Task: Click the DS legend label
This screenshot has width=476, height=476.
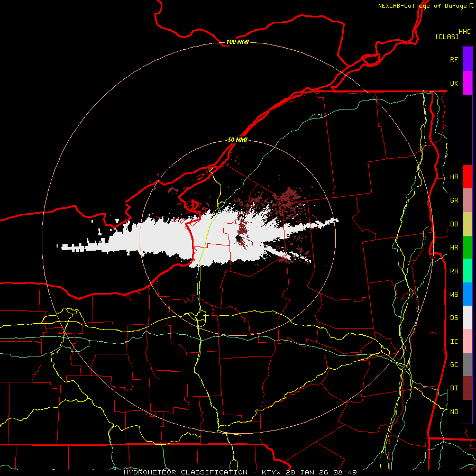Action: point(454,318)
